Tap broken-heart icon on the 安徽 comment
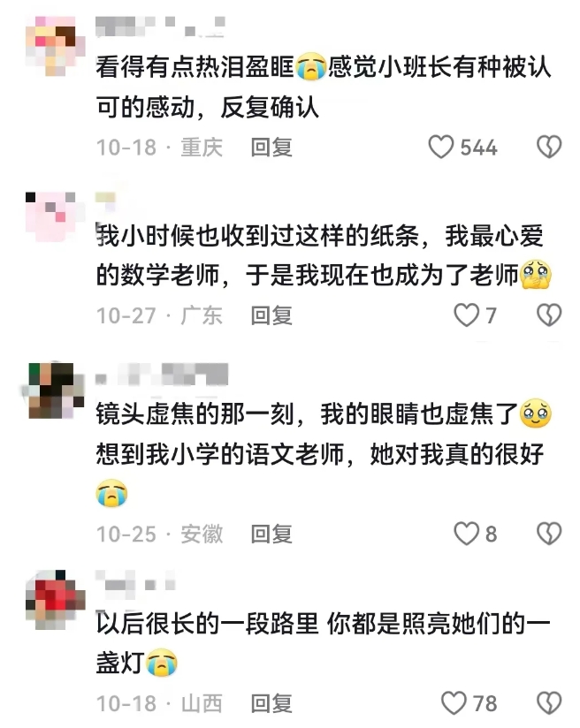Screen dimensions: 580x728 click(549, 534)
